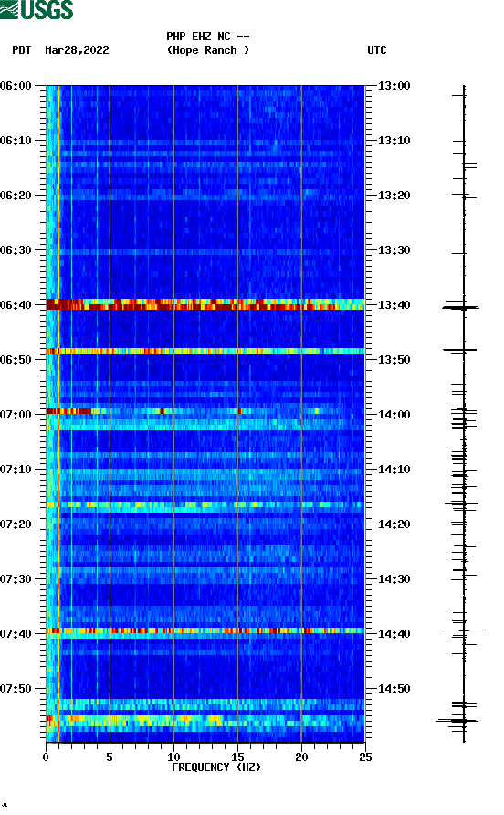504x815 pixels.
Task: Click the 13:00 UTC time label
Action: click(394, 86)
